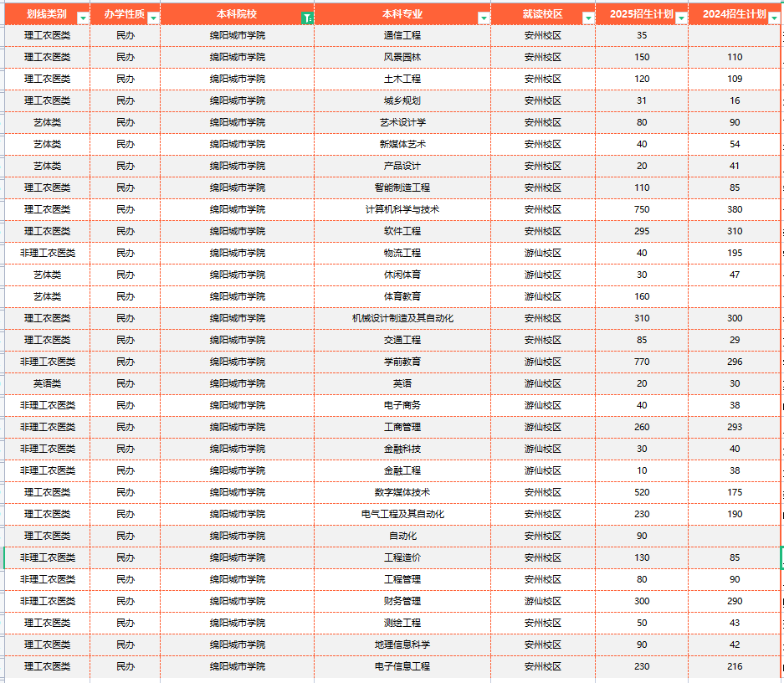Select the 测绘工程 major cell
The height and width of the screenshot is (683, 784).
click(402, 623)
